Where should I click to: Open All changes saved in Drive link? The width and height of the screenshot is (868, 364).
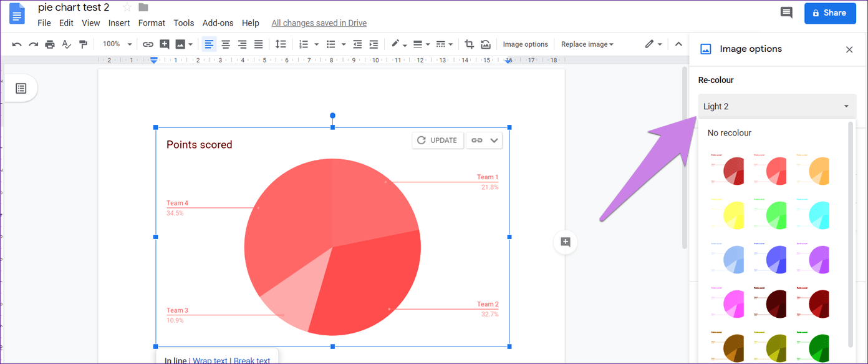click(x=319, y=23)
